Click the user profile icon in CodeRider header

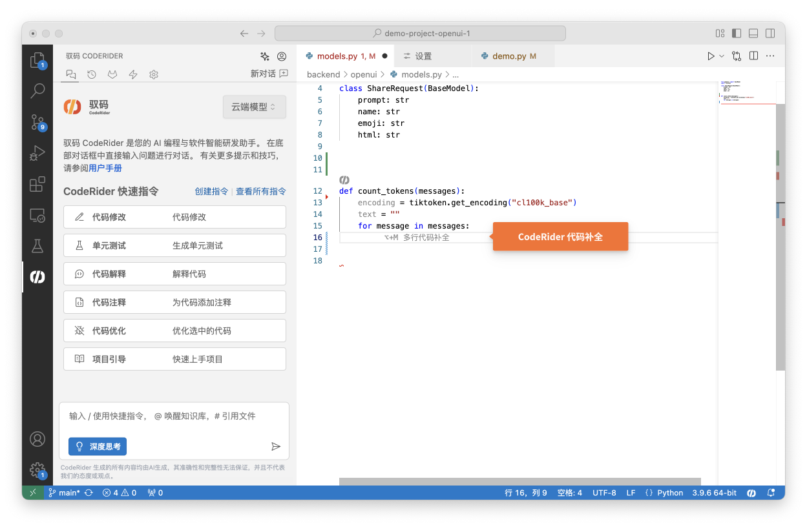[x=282, y=56]
